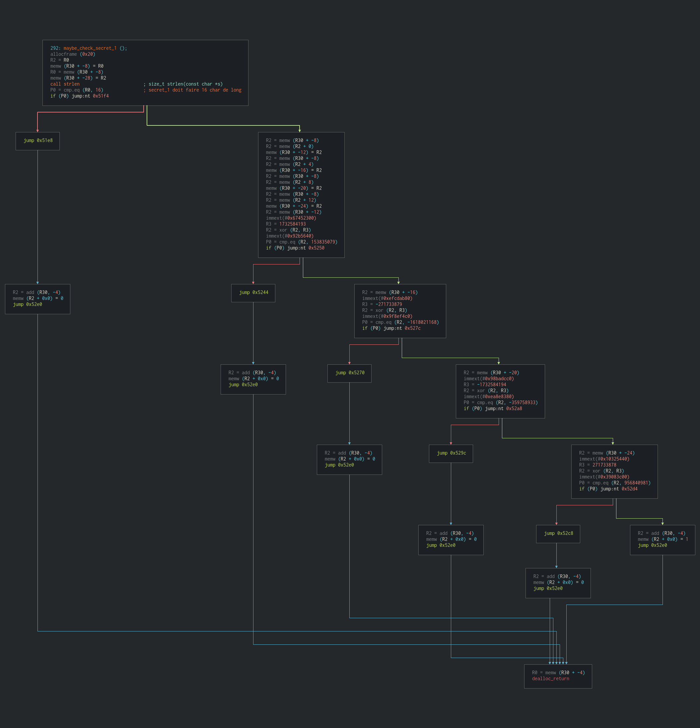Select the immext(#0x98badcc0) line
Screen dimensions: 700x728
489,379
